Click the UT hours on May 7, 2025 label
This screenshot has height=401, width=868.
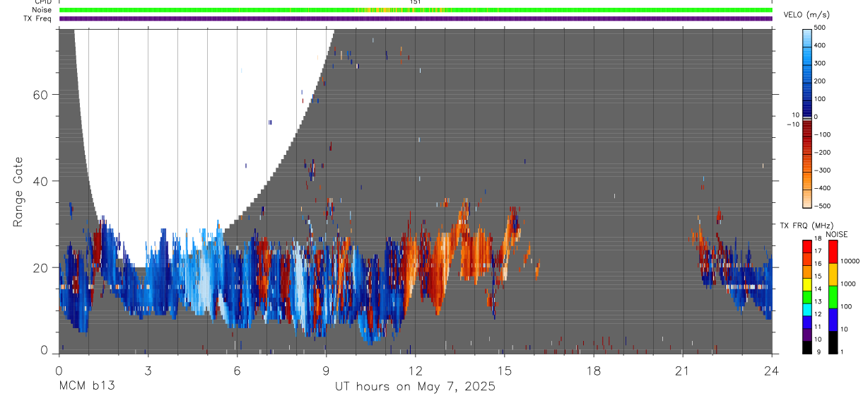click(415, 386)
